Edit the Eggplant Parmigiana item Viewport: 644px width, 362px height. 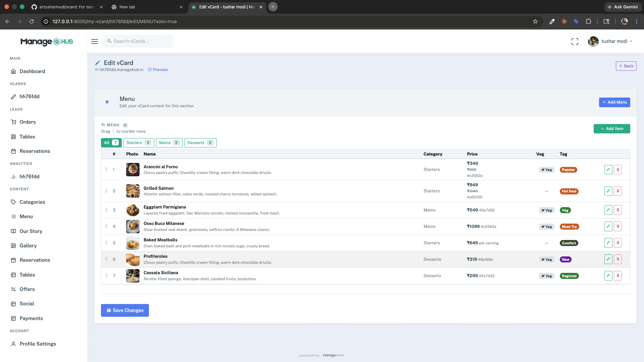coord(608,210)
